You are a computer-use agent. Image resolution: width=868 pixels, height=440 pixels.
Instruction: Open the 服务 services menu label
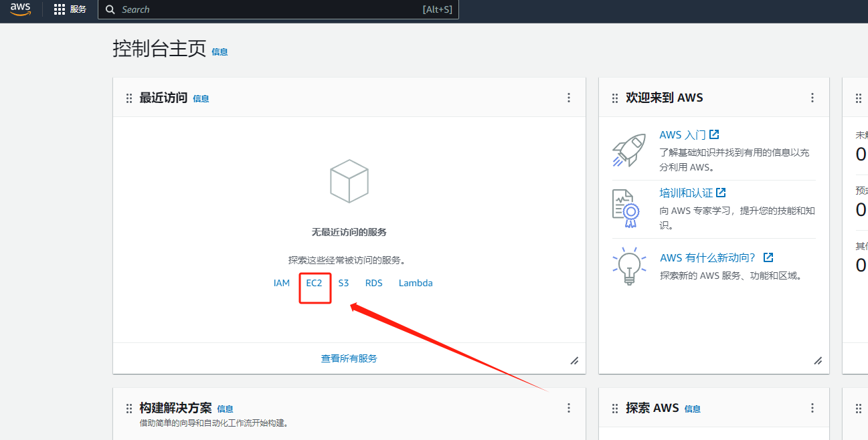78,9
